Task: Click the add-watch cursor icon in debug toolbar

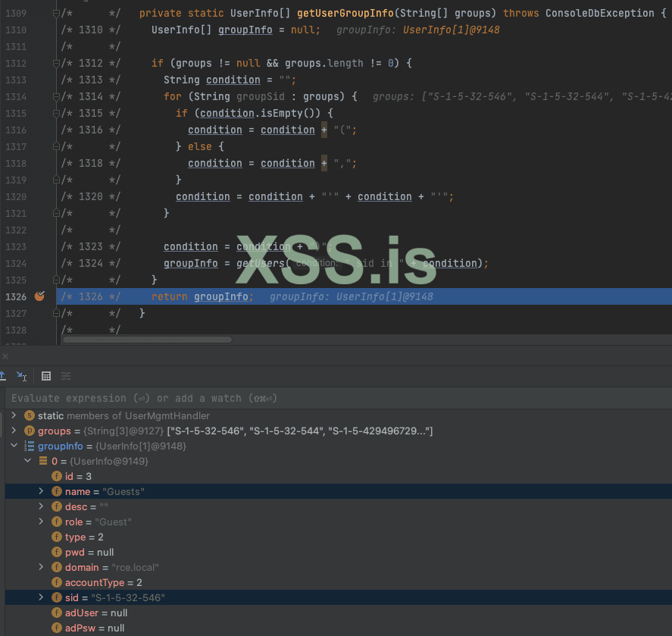Action: pos(21,376)
